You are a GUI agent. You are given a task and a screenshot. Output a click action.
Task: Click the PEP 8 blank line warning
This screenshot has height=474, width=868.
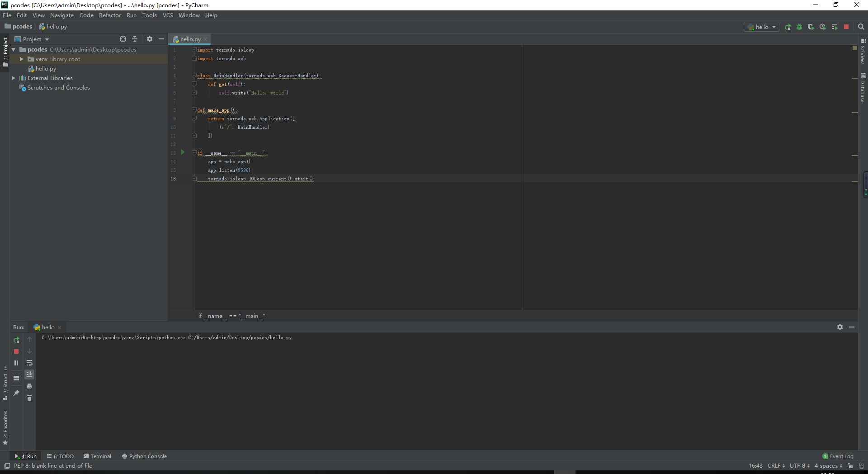coord(53,466)
